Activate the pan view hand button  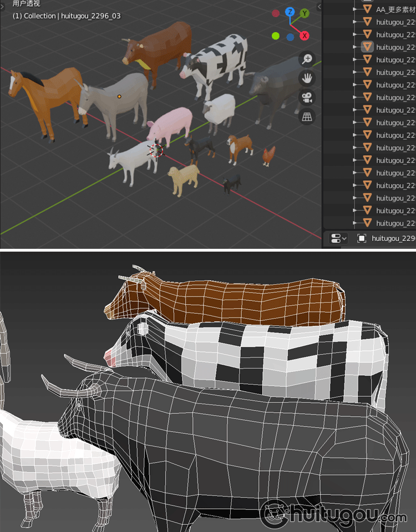(307, 78)
